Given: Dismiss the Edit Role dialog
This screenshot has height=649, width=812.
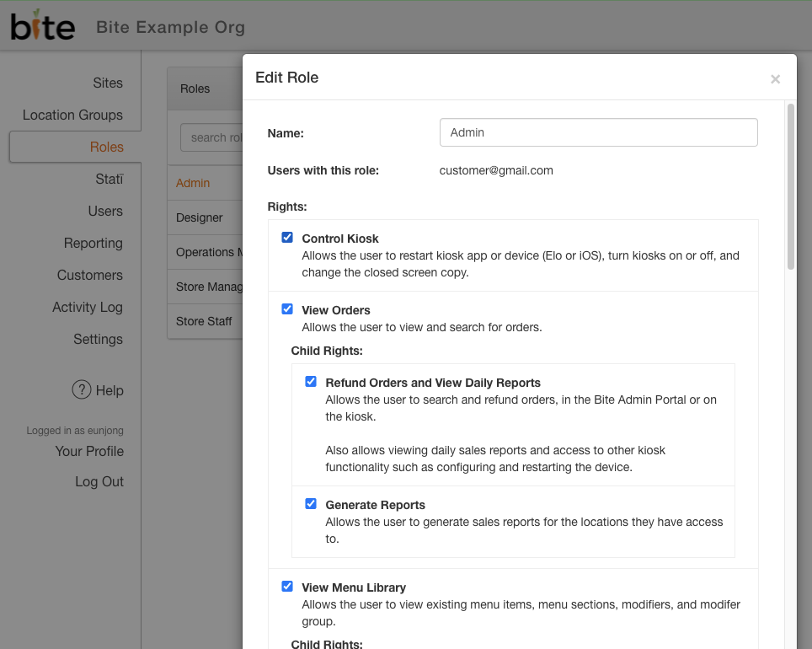Looking at the screenshot, I should pyautogui.click(x=775, y=78).
